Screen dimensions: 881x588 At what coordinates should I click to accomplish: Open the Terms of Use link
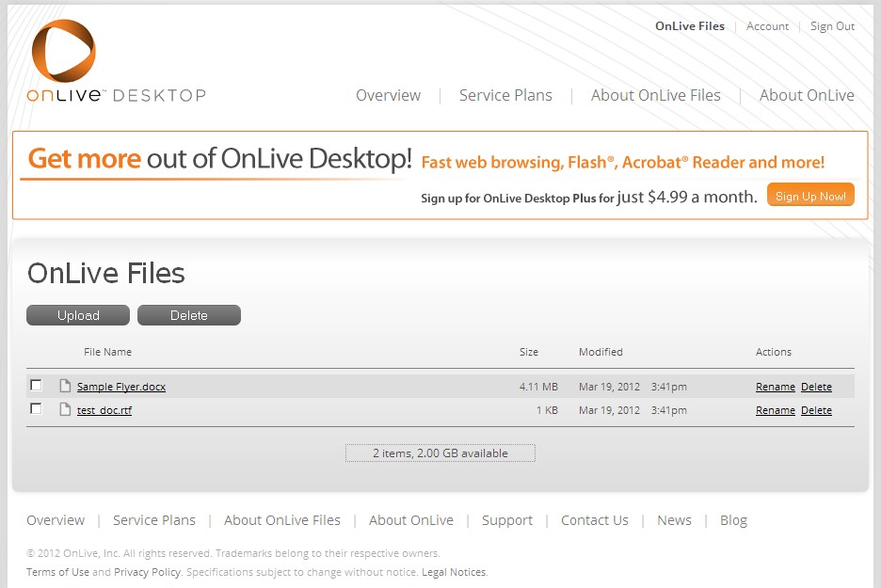point(57,572)
